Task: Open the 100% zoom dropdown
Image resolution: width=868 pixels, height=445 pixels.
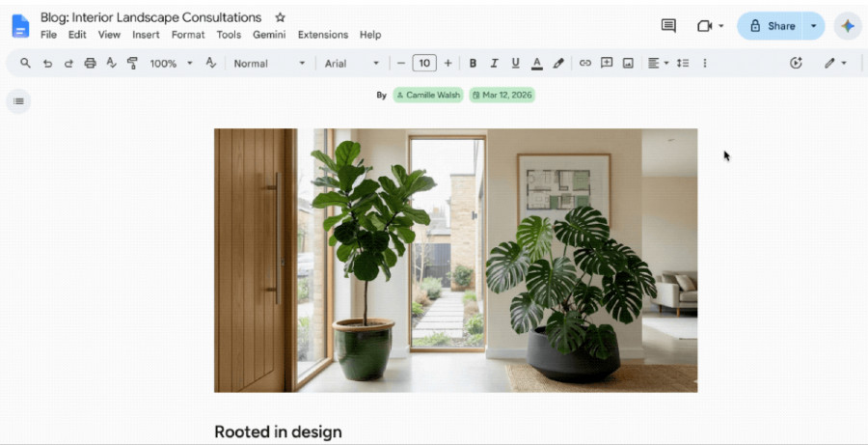Action: [171, 63]
